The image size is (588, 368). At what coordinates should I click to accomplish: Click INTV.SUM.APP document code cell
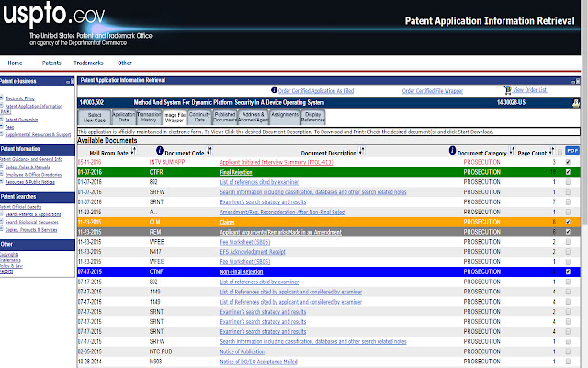167,162
